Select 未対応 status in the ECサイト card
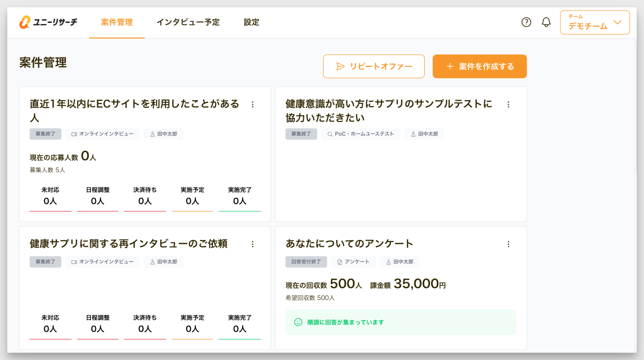 point(50,196)
